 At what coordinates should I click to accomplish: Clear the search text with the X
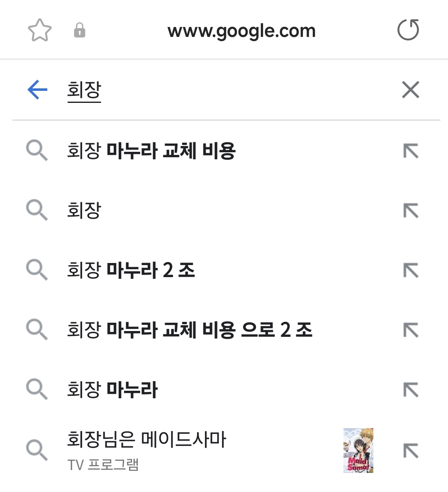click(411, 90)
